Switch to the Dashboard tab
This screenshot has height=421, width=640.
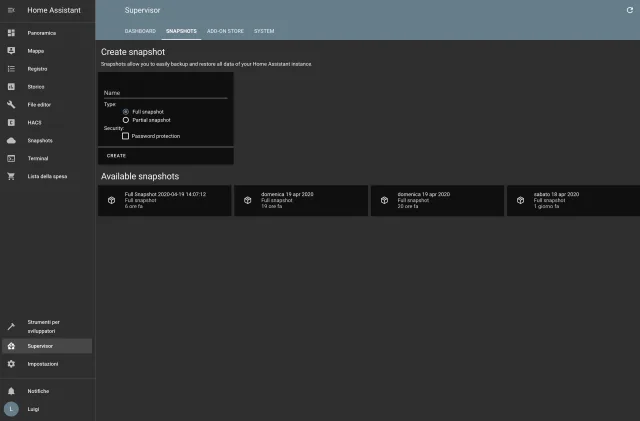click(x=140, y=31)
